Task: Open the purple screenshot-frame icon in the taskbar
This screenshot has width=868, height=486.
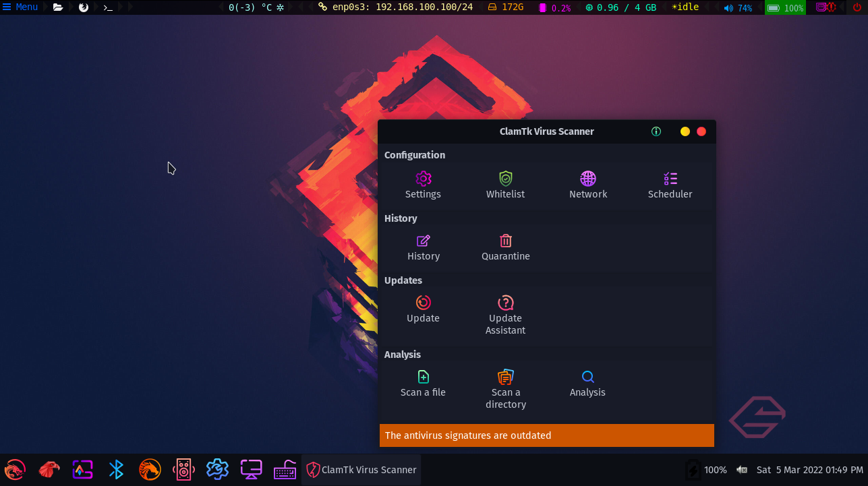Action: pos(82,469)
